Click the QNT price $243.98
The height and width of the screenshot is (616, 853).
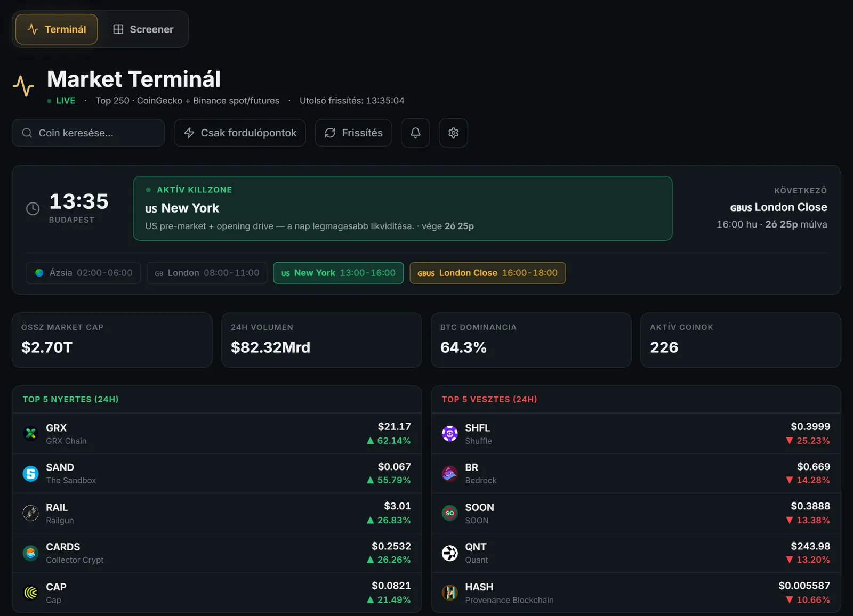click(x=810, y=546)
